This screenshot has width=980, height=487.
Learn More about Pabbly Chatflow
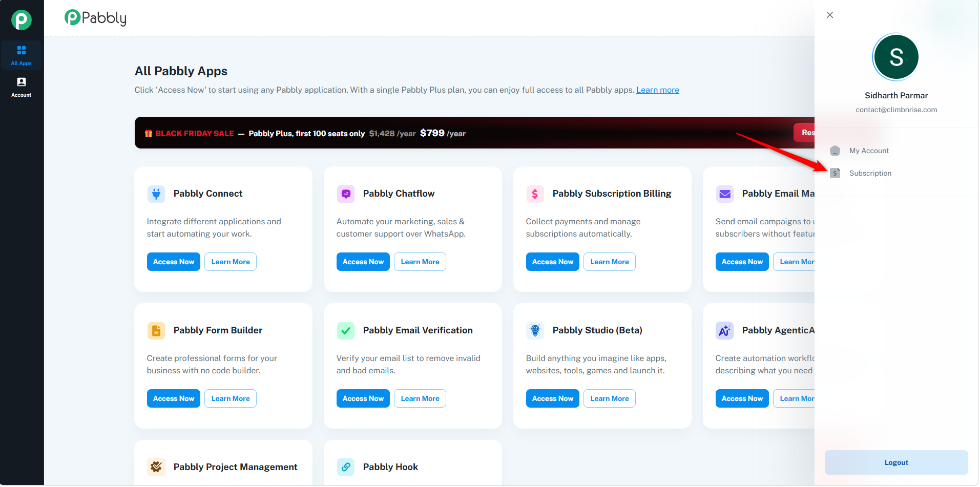pyautogui.click(x=420, y=262)
